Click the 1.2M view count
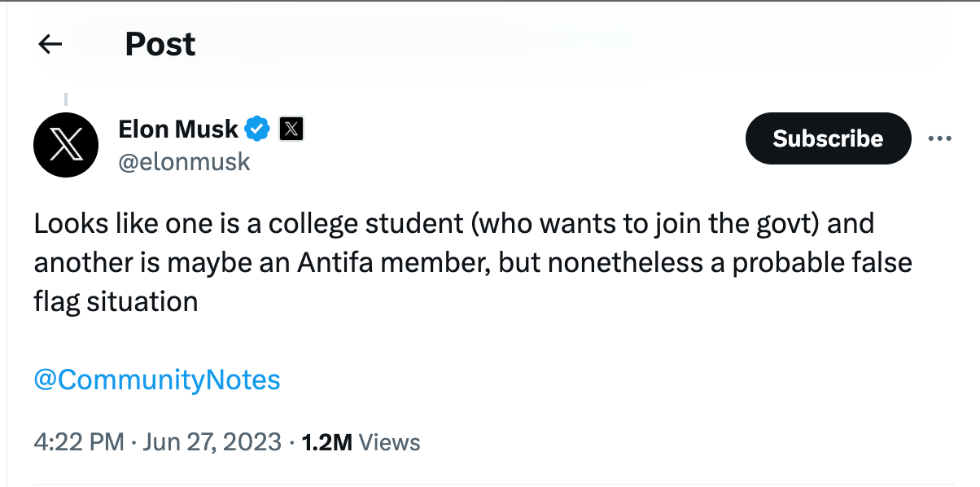980x487 pixels. pos(326,442)
